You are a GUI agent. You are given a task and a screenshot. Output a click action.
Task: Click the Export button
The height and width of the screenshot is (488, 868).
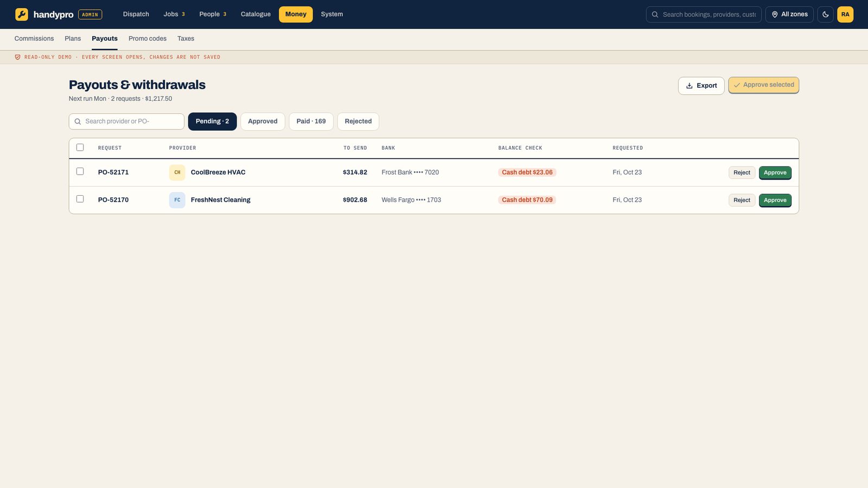(701, 86)
